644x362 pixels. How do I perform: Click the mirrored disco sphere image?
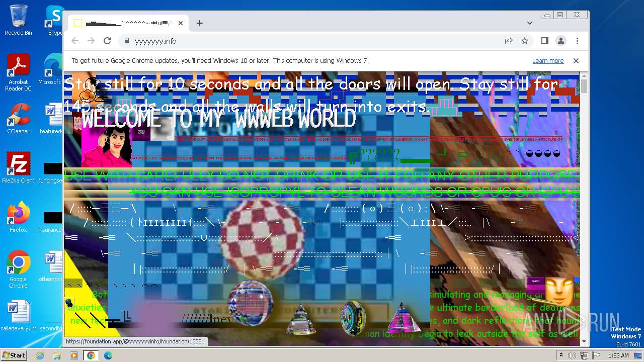(250, 303)
